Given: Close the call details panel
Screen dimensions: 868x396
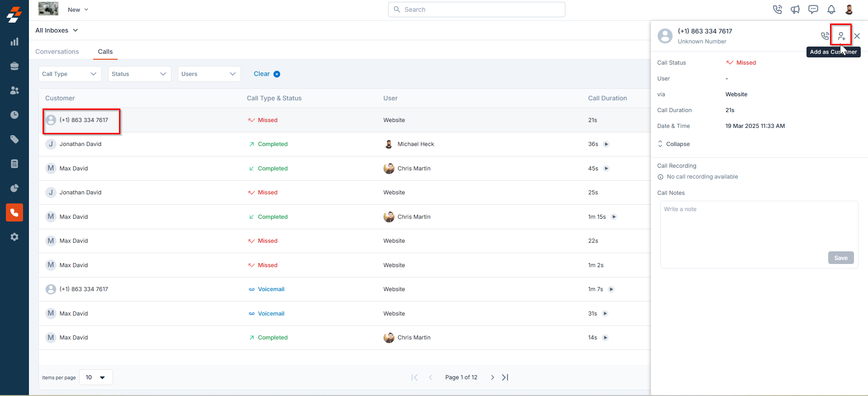Looking at the screenshot, I should (857, 36).
